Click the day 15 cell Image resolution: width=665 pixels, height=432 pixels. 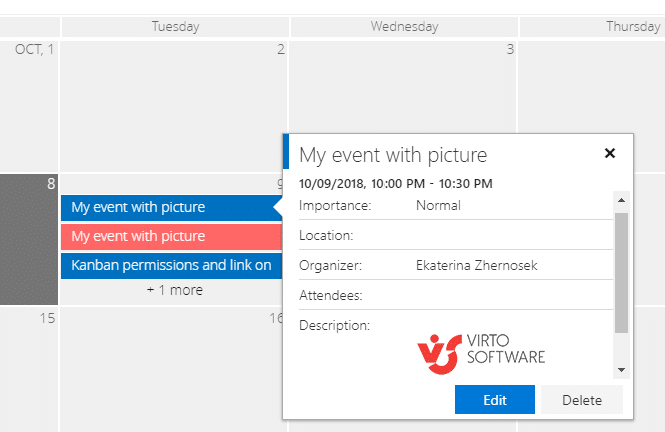pyautogui.click(x=29, y=370)
